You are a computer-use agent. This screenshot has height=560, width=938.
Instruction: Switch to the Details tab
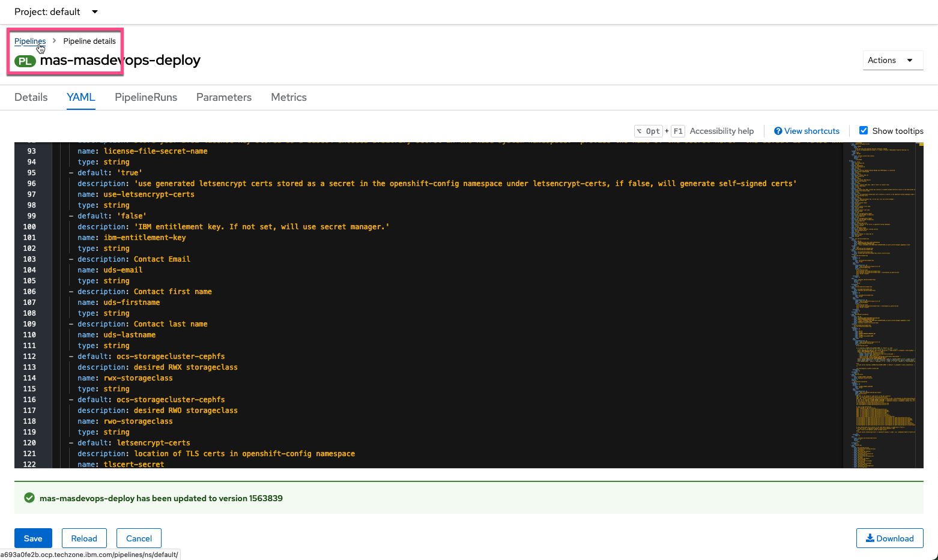(x=31, y=97)
